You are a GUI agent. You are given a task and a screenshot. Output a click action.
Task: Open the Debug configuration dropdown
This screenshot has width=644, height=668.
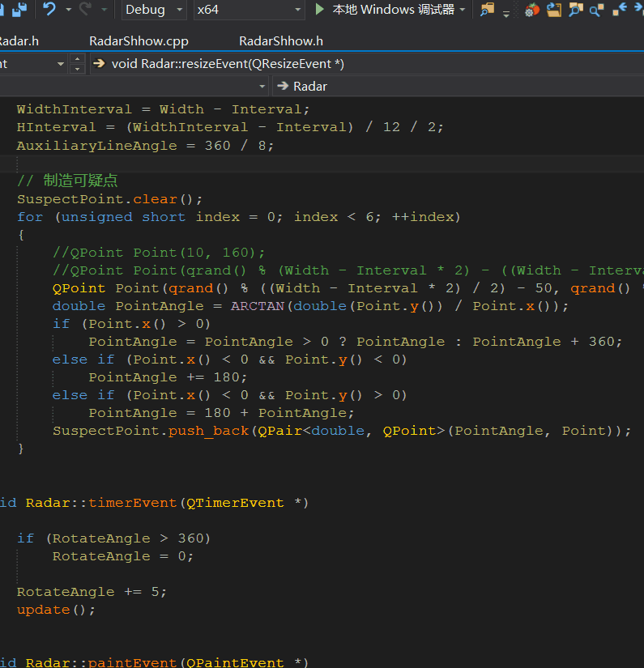[154, 10]
